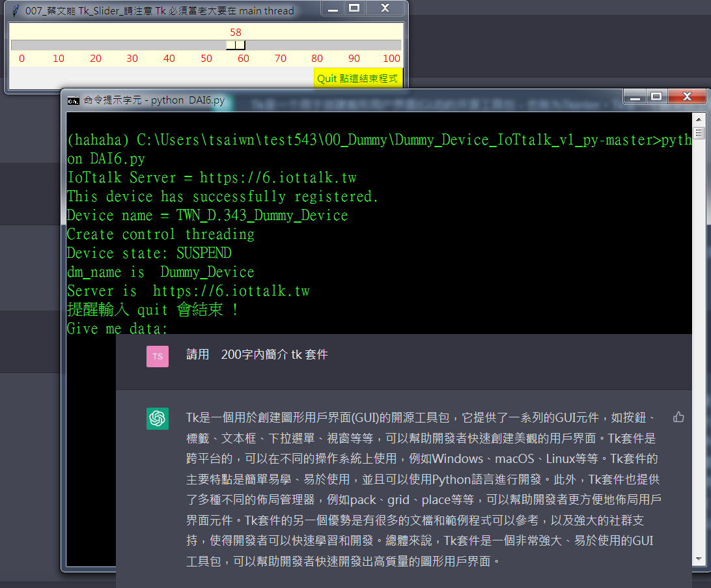Click the pink TS user avatar
The image size is (711, 588).
[158, 356]
